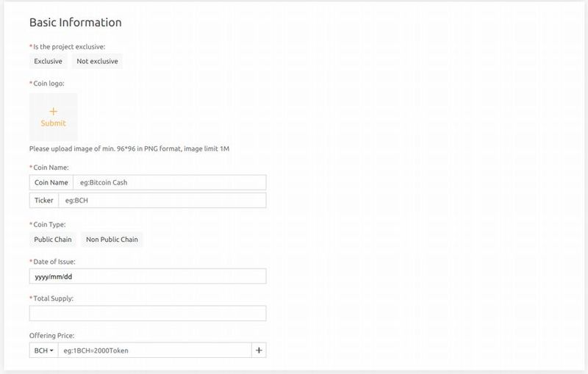Image resolution: width=588 pixels, height=374 pixels.
Task: Click the Basic Information heading
Action: coord(76,23)
